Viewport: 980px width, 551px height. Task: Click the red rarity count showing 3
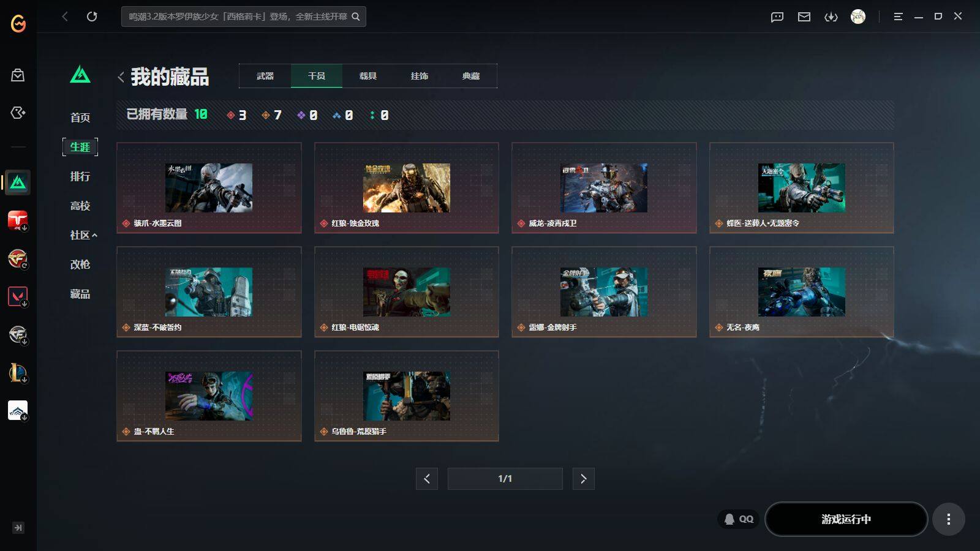pos(236,115)
